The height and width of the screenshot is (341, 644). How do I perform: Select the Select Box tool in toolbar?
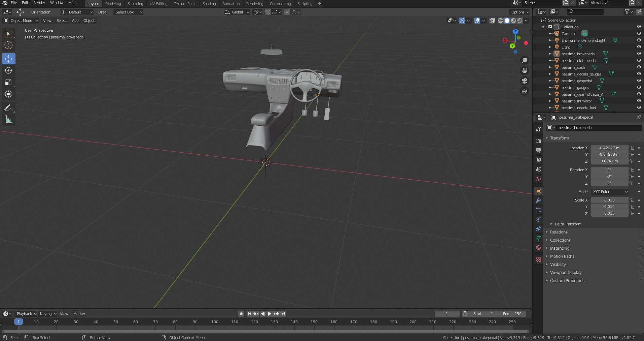pyautogui.click(x=8, y=34)
